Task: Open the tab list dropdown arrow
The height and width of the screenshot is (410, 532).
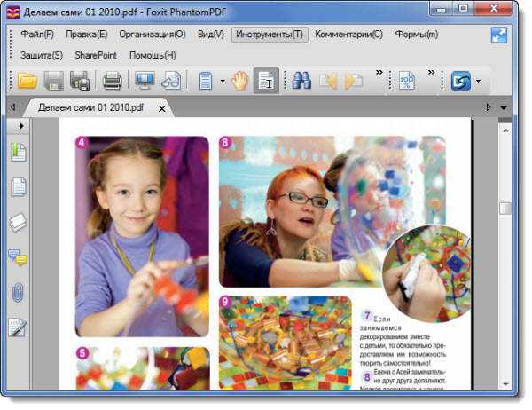Action: tap(504, 108)
